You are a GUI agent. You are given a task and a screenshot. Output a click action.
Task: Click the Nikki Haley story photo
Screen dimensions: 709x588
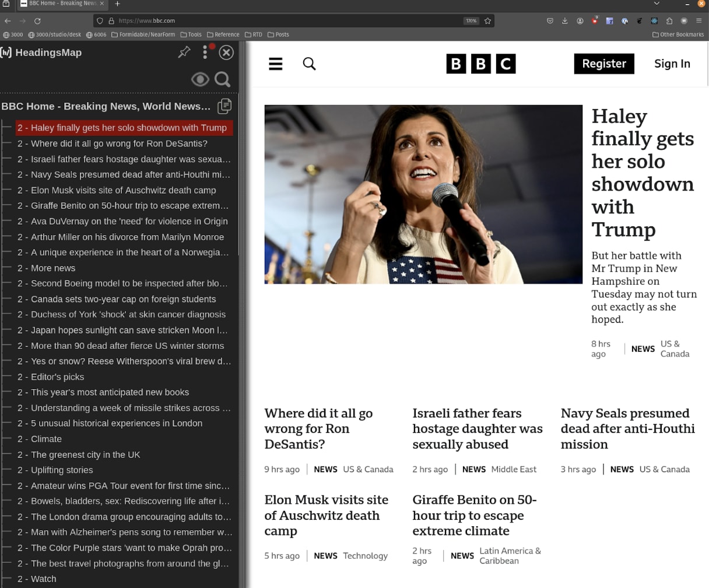(423, 194)
